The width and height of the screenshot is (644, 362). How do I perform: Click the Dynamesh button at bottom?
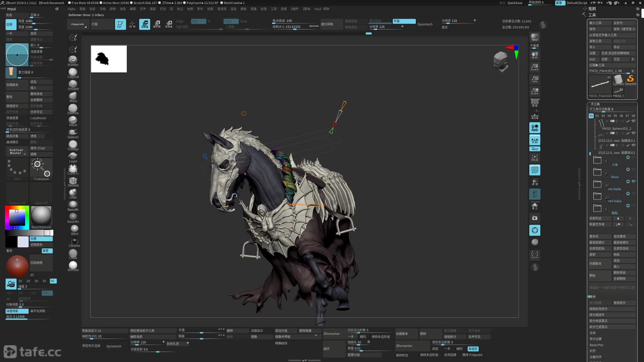click(114, 346)
